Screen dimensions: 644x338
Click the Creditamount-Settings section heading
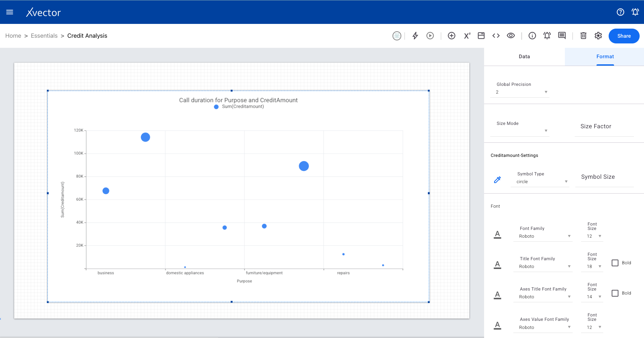tap(514, 156)
